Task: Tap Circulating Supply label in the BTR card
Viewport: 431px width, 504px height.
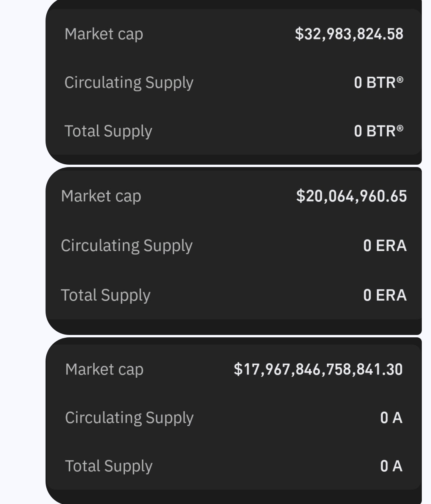Action: (129, 83)
